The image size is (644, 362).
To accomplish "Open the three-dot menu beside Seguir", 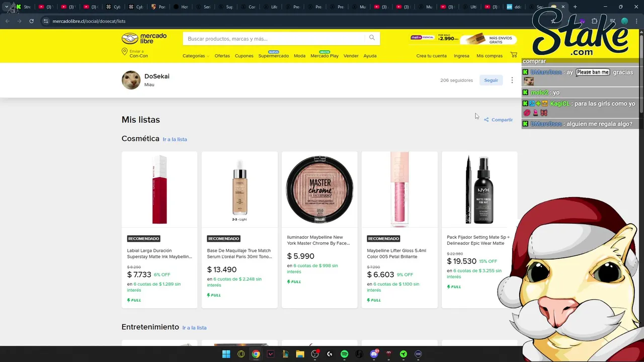I will click(512, 80).
